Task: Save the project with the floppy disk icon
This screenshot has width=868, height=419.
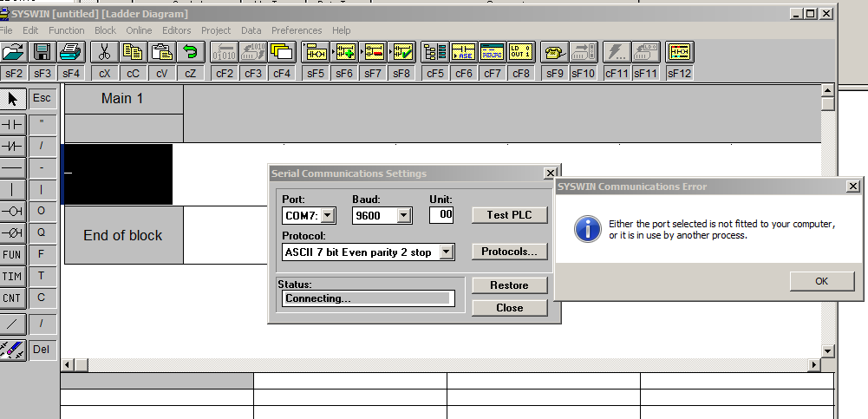Action: (x=42, y=52)
